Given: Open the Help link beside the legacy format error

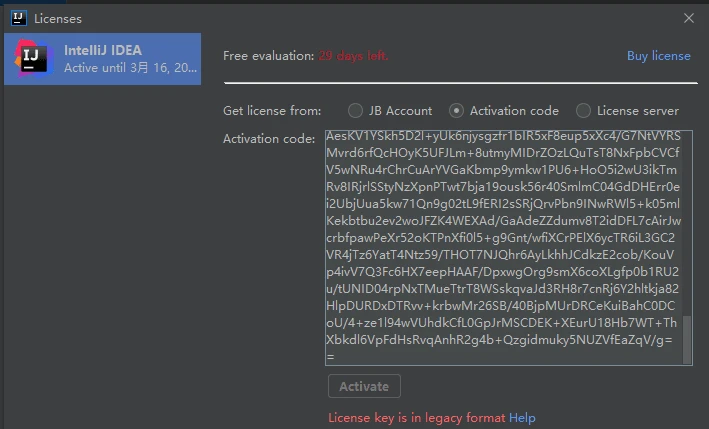Looking at the screenshot, I should 522,418.
